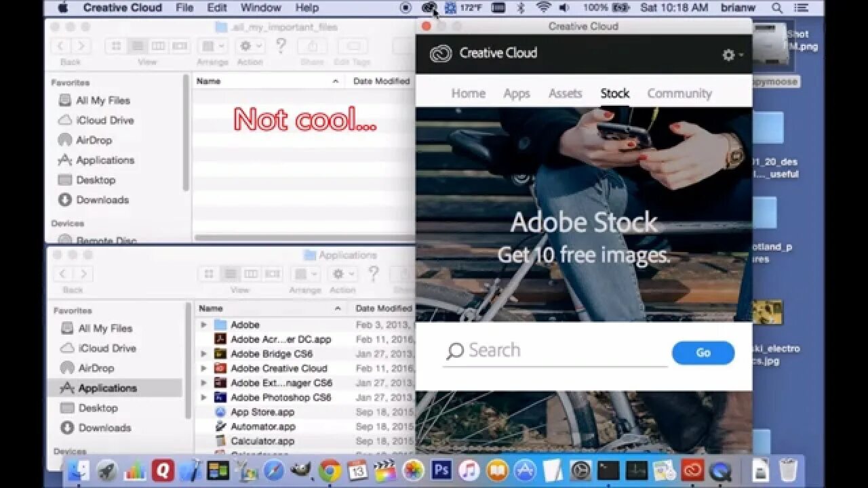Switch Applications window to column view
The width and height of the screenshot is (868, 488).
point(251,274)
